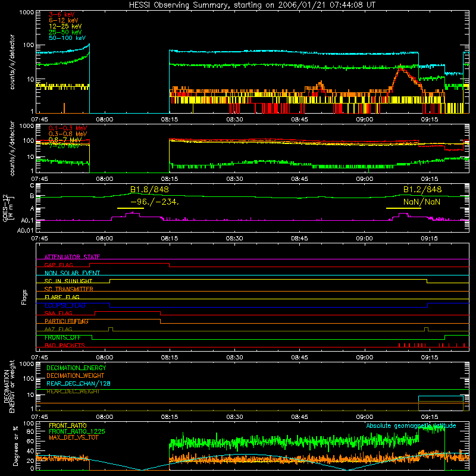Click the yellow FRONT_RATIO legend label
Viewport: 476px width, 476px height.
point(68,425)
